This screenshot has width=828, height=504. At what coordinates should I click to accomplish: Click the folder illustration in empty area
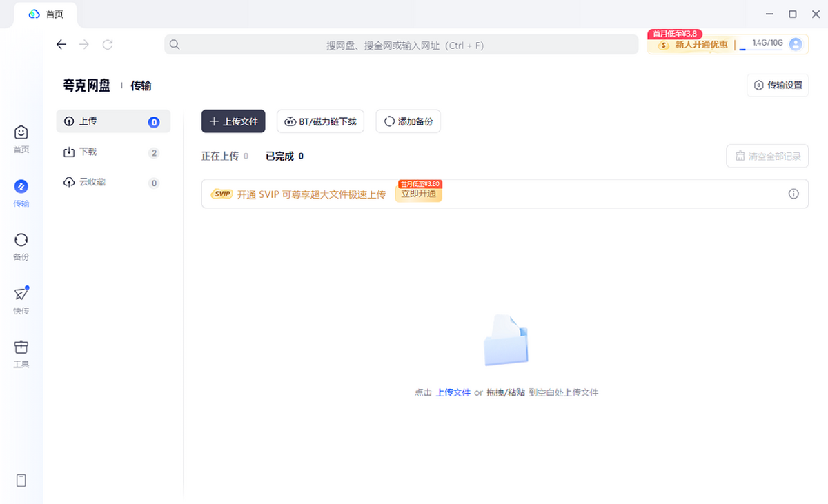coord(506,341)
